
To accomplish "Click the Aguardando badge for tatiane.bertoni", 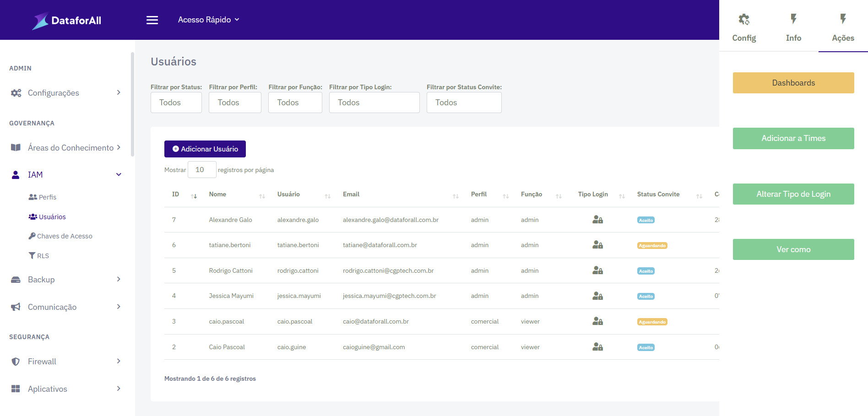I will tap(652, 246).
